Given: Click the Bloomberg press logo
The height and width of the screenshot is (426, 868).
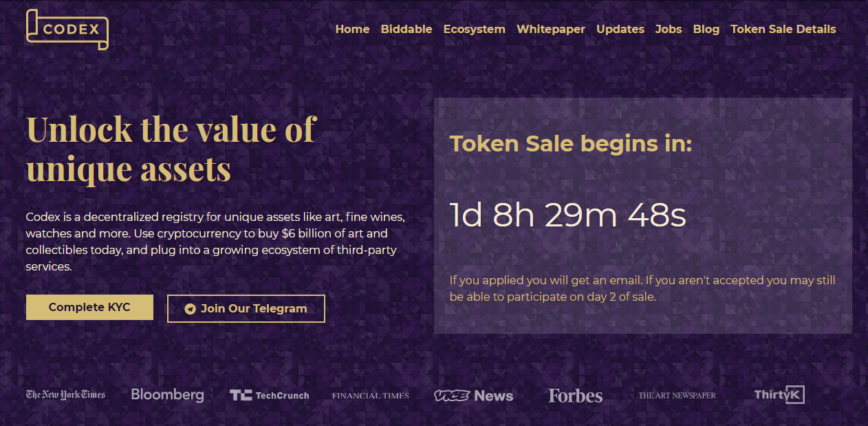Looking at the screenshot, I should (x=167, y=395).
